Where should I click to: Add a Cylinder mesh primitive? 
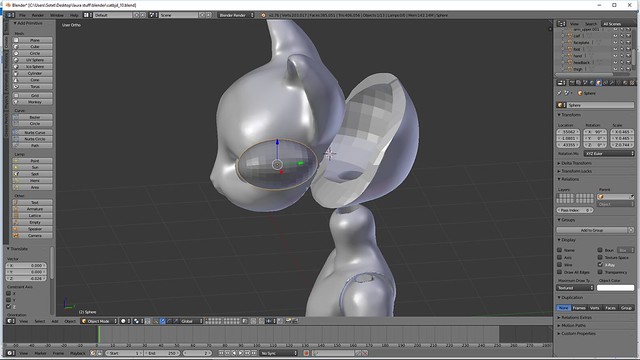[x=32, y=73]
